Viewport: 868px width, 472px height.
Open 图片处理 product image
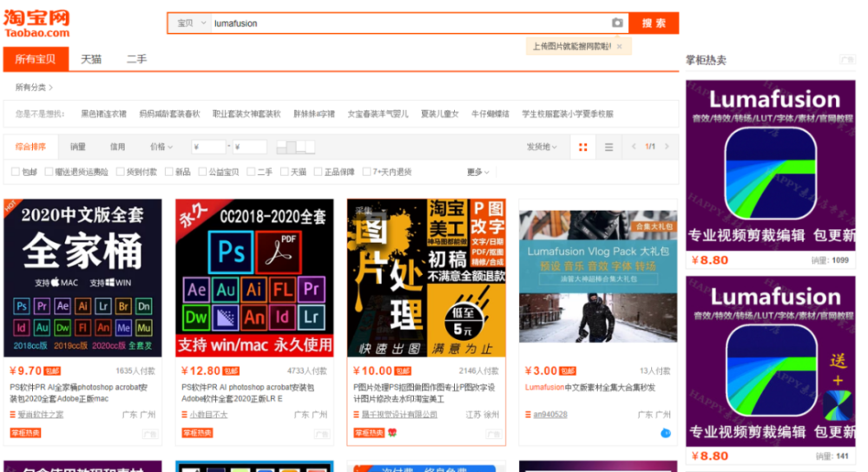[426, 278]
